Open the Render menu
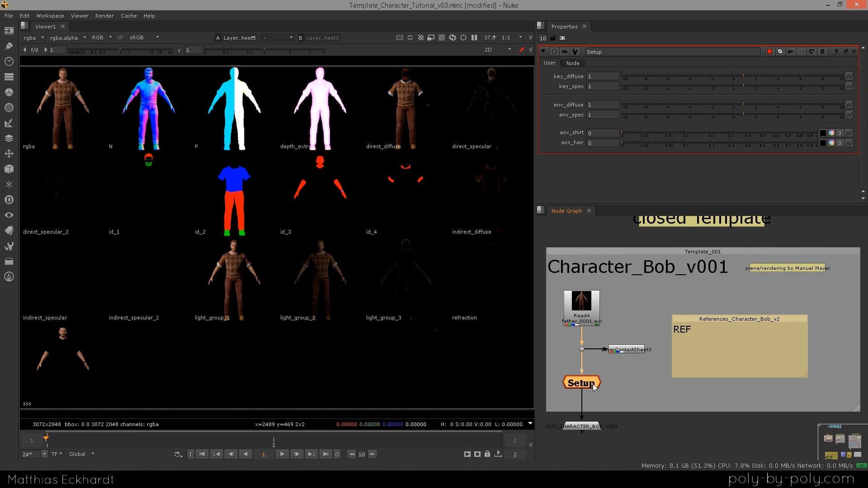The image size is (868, 488). click(104, 16)
